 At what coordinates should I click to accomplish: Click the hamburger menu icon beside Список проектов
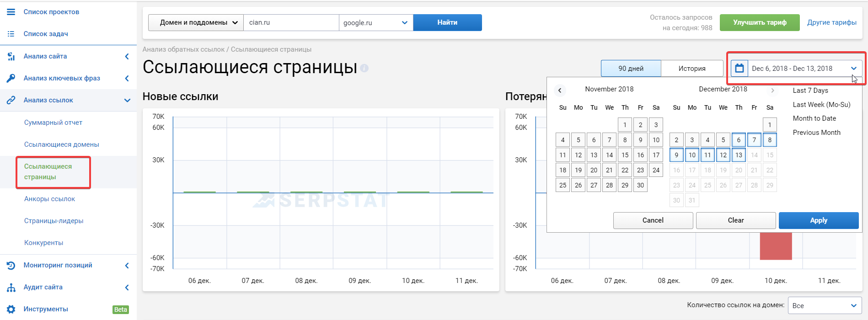click(x=11, y=12)
